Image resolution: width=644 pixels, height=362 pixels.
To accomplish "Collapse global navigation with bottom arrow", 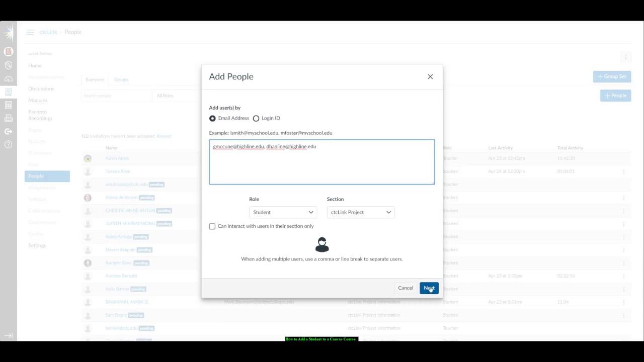I will 9,335.
